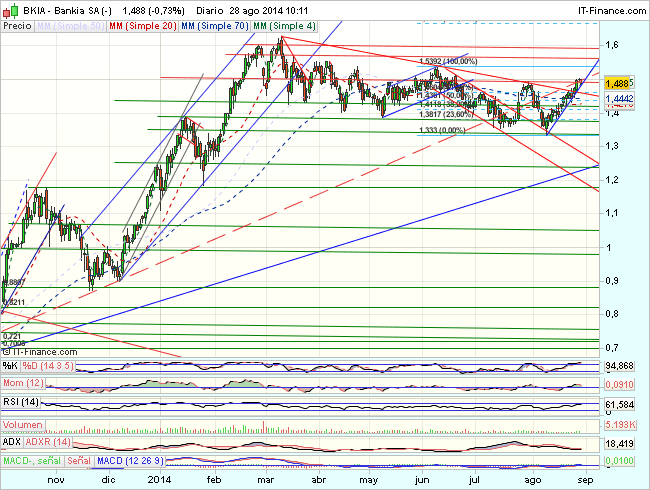Click the 1,1 price axis label

coord(612,213)
